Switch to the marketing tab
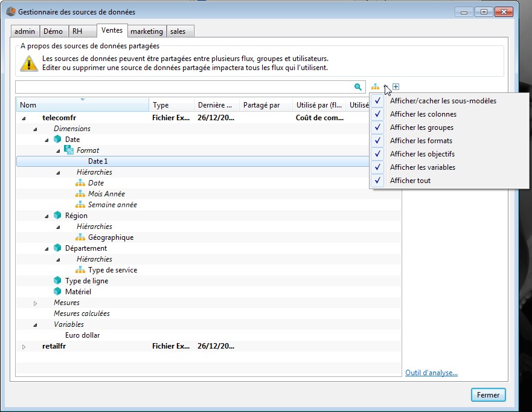 [146, 31]
